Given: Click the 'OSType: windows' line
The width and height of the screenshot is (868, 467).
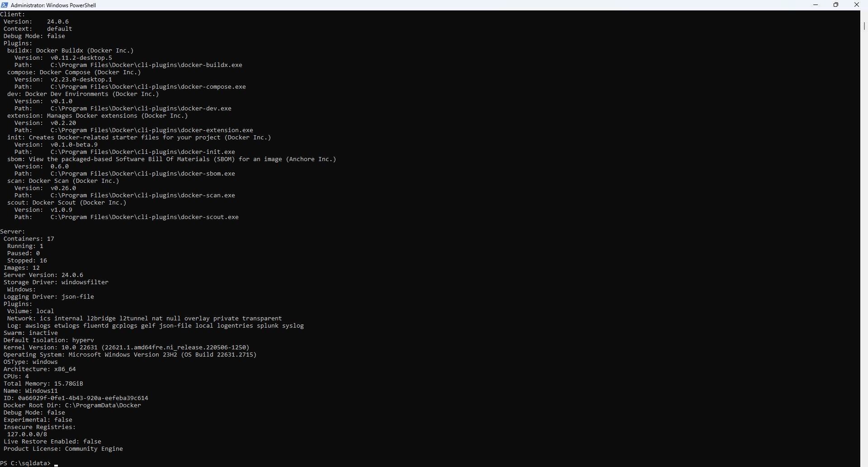Looking at the screenshot, I should click(x=31, y=362).
